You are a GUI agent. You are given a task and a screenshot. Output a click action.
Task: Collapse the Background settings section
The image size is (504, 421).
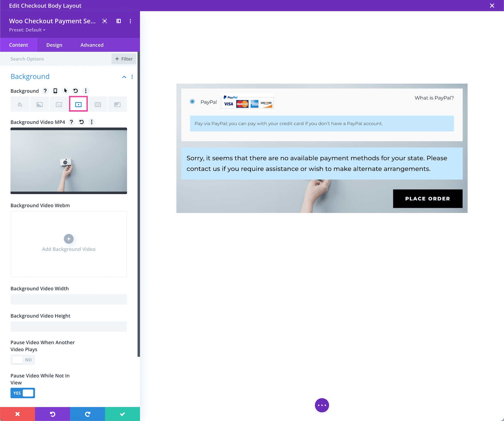coord(124,77)
